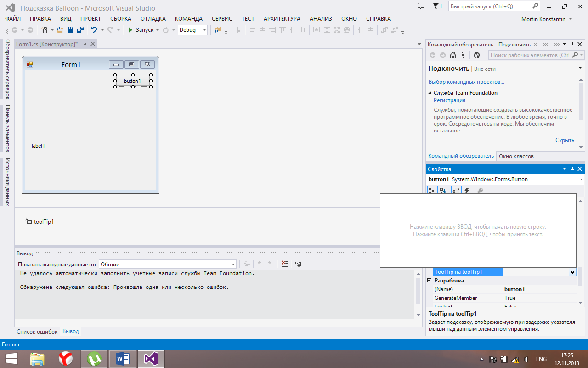Click the GenerateMember property row
The height and width of the screenshot is (368, 588).
pos(504,298)
